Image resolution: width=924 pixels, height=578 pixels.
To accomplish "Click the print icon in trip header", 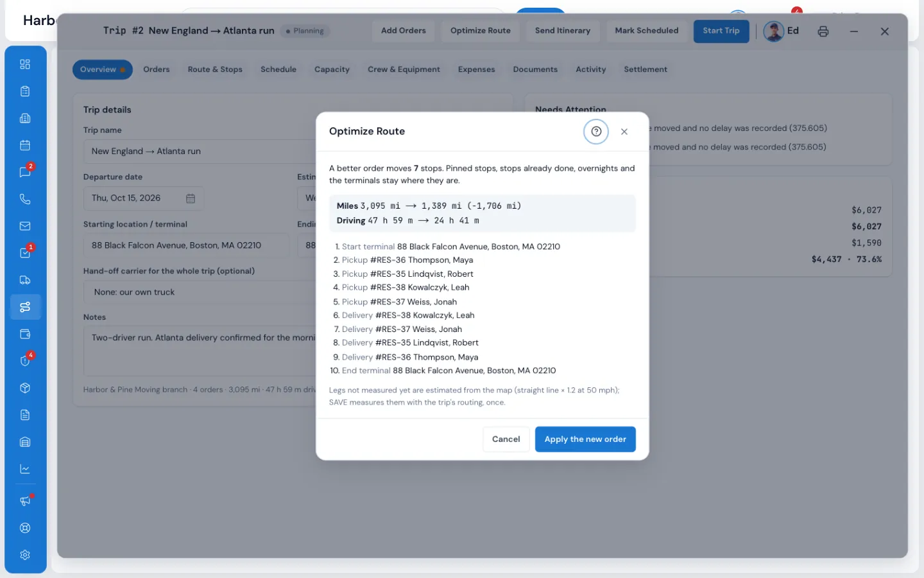I will [x=823, y=31].
